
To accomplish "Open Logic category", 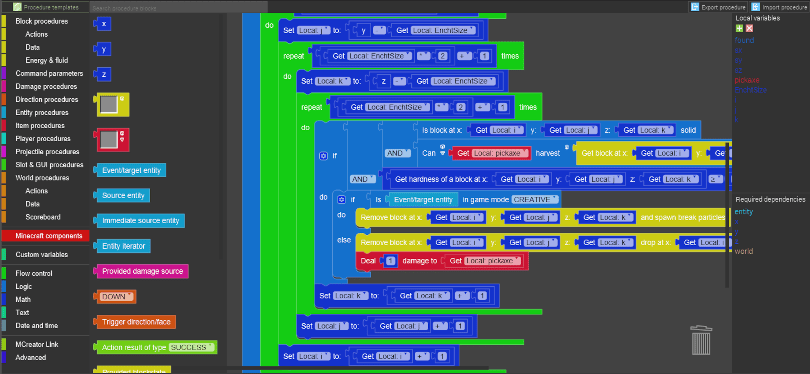I will 23,286.
